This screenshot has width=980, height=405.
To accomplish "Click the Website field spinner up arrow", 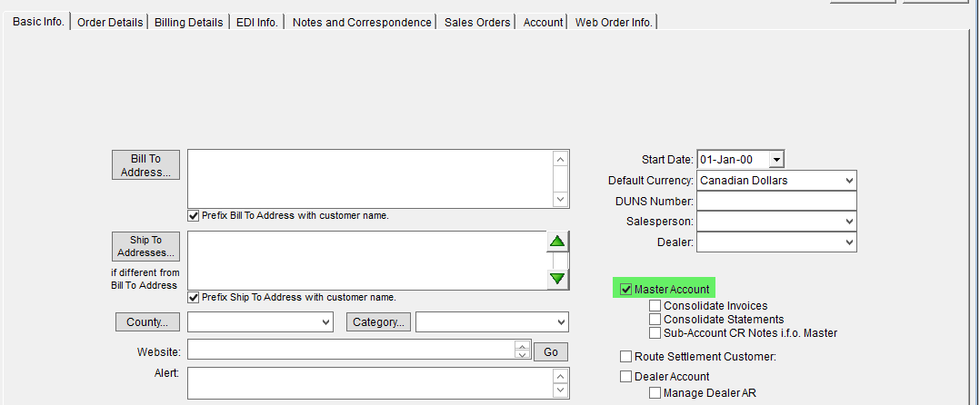I will 522,345.
